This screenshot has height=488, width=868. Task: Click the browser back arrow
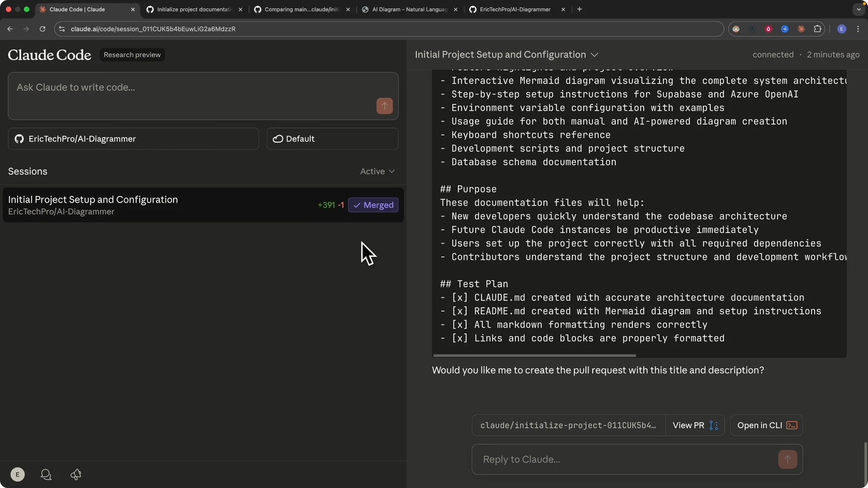10,29
